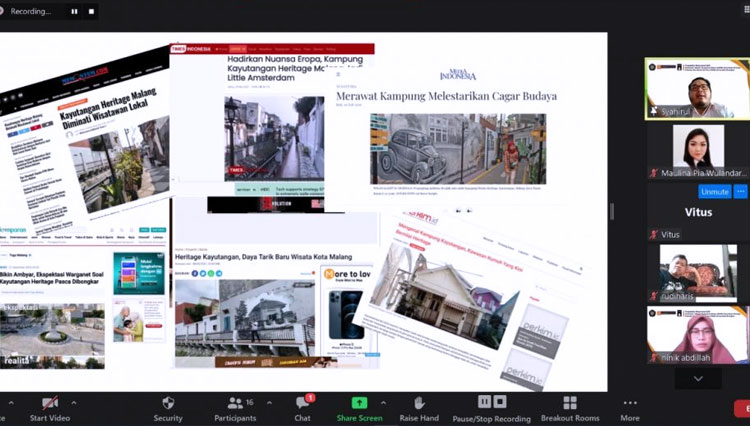Viewport: 750px width, 426px height.
Task: Open the Chat panel
Action: pos(302,409)
